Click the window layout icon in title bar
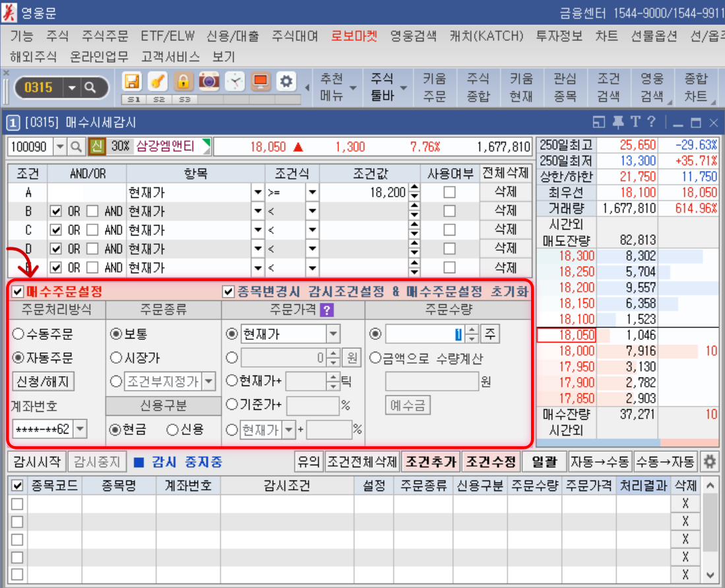The height and width of the screenshot is (588, 725). [x=599, y=122]
